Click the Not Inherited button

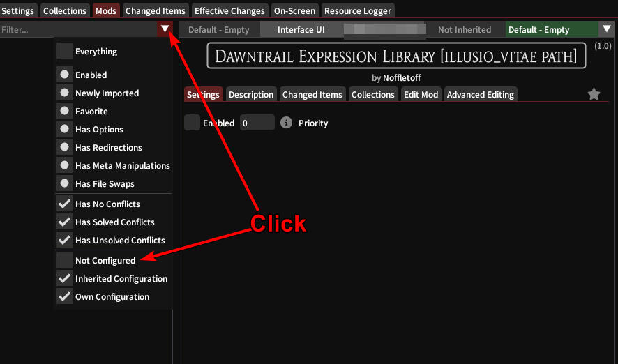click(465, 29)
